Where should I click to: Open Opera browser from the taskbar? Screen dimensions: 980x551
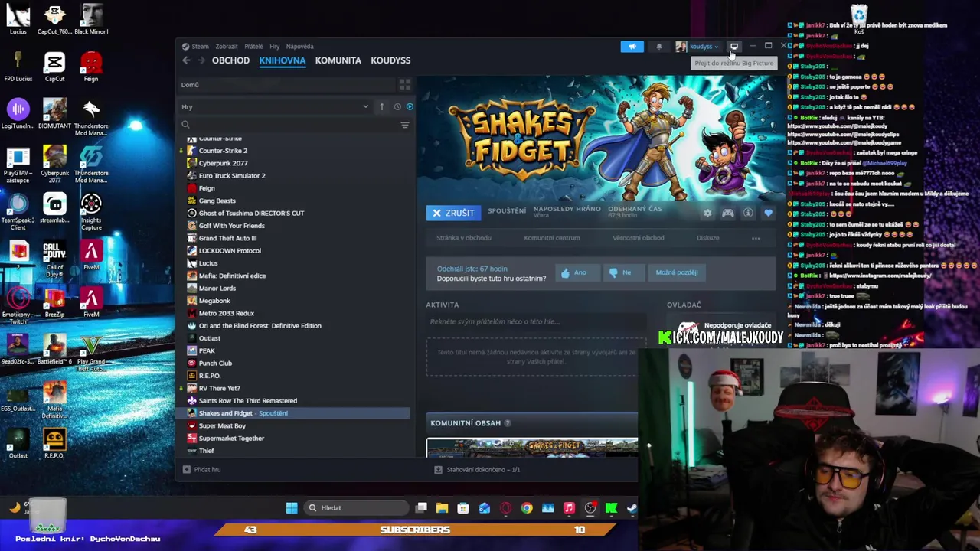click(505, 507)
